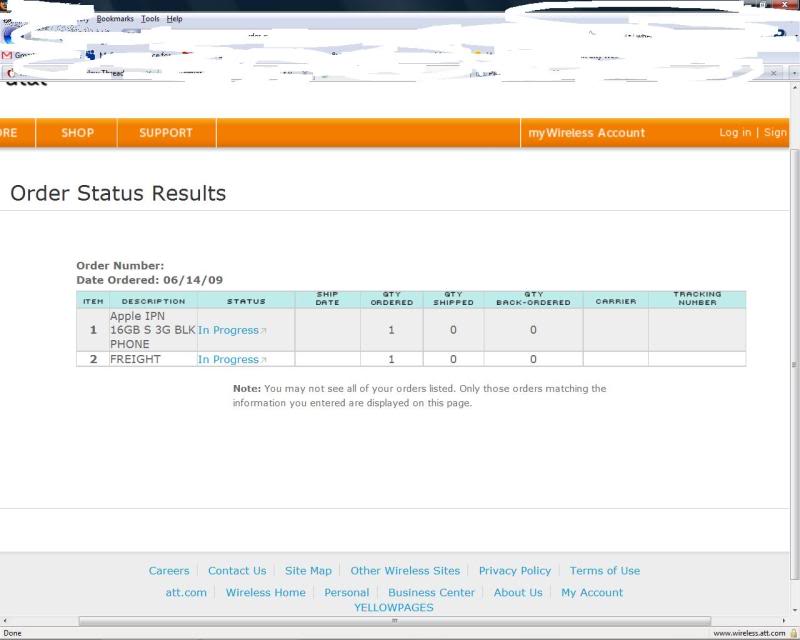The width and height of the screenshot is (800, 640).
Task: Click the horizontal scrollbar right arrow
Action: [x=784, y=621]
